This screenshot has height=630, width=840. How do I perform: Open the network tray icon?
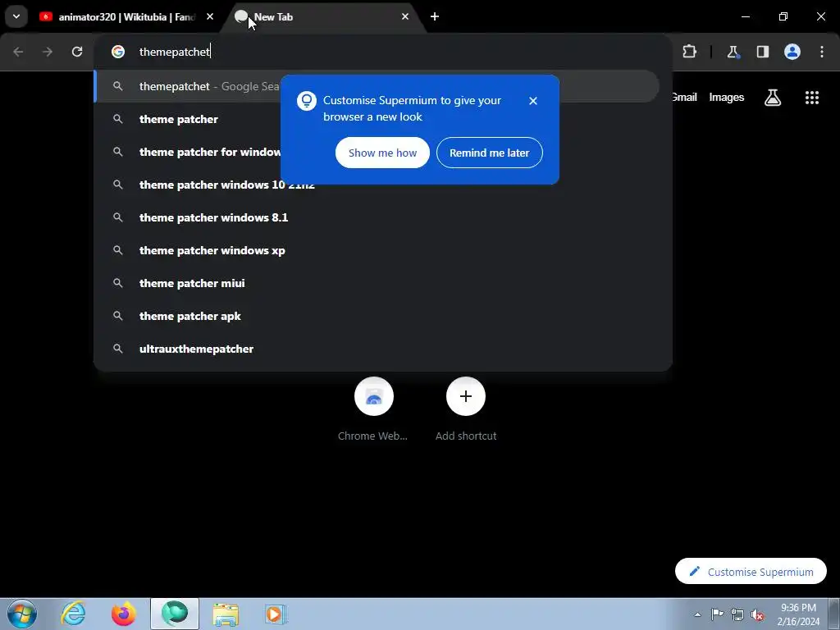click(x=737, y=614)
